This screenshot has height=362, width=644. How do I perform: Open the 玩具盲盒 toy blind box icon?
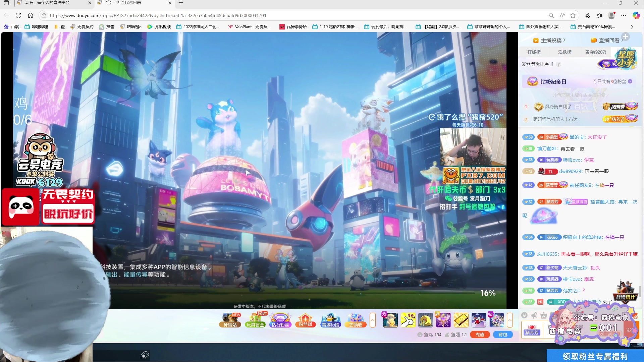point(256,320)
